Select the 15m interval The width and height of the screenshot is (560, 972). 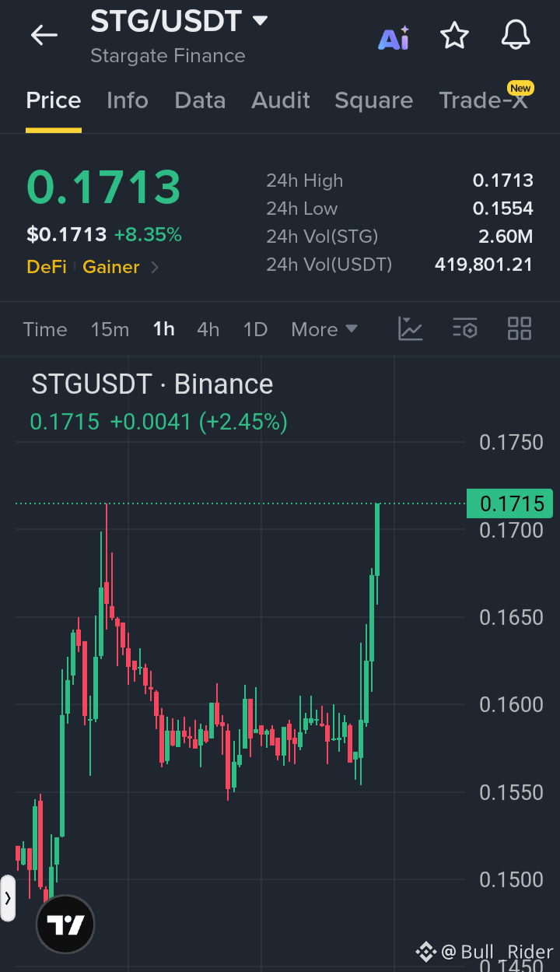110,329
